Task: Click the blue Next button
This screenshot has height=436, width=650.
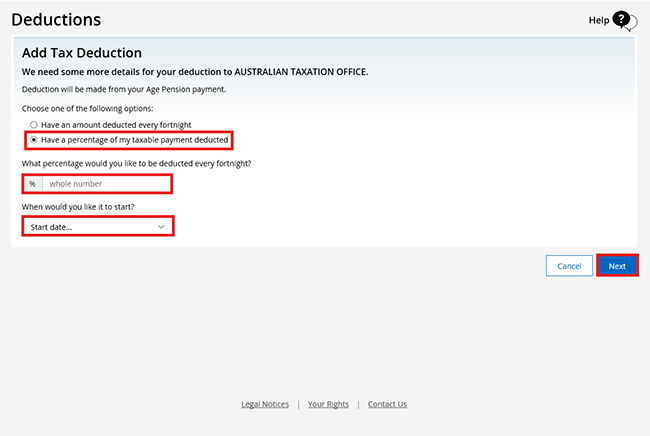Action: (617, 266)
